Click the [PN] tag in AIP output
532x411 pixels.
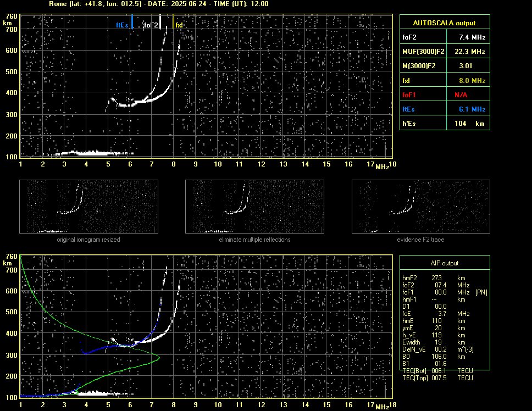click(x=481, y=292)
